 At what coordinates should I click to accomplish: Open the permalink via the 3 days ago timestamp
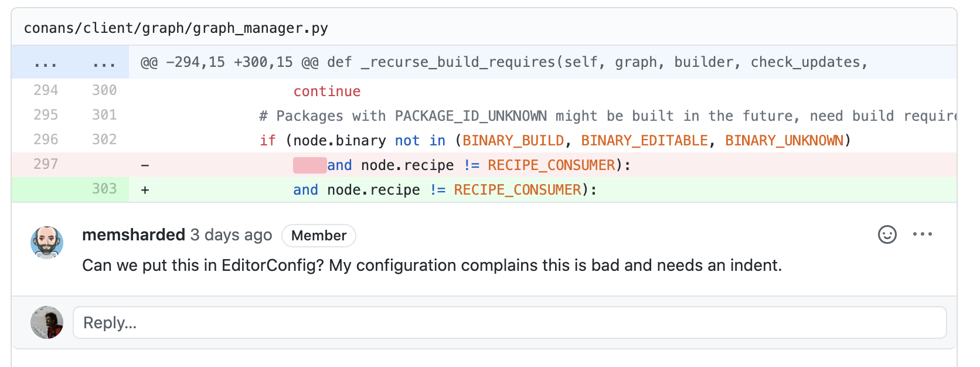click(x=230, y=235)
